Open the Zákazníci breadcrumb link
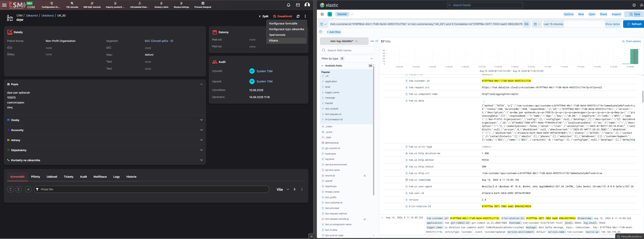 pyautogui.click(x=32, y=16)
